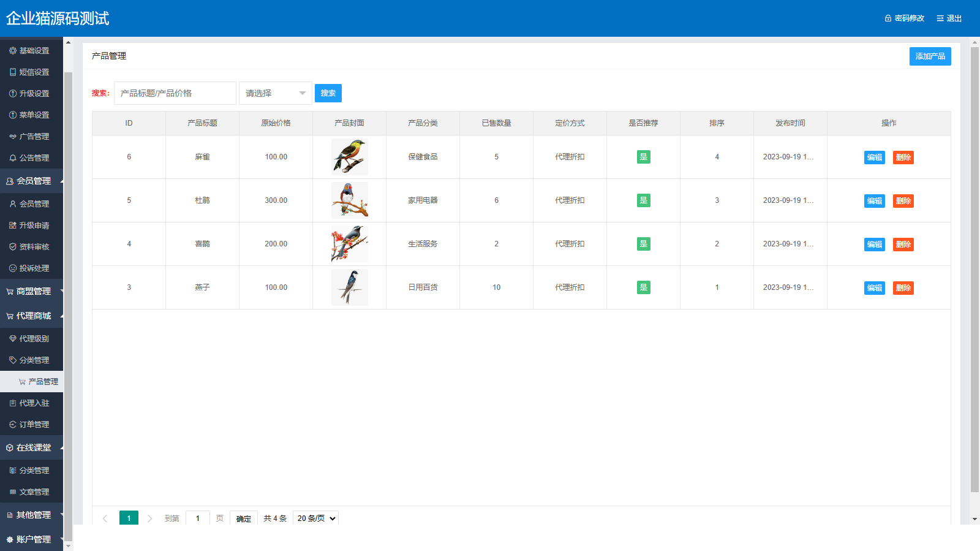Open 订单管理 in the sidebar
Viewport: 980px width, 551px height.
(34, 425)
